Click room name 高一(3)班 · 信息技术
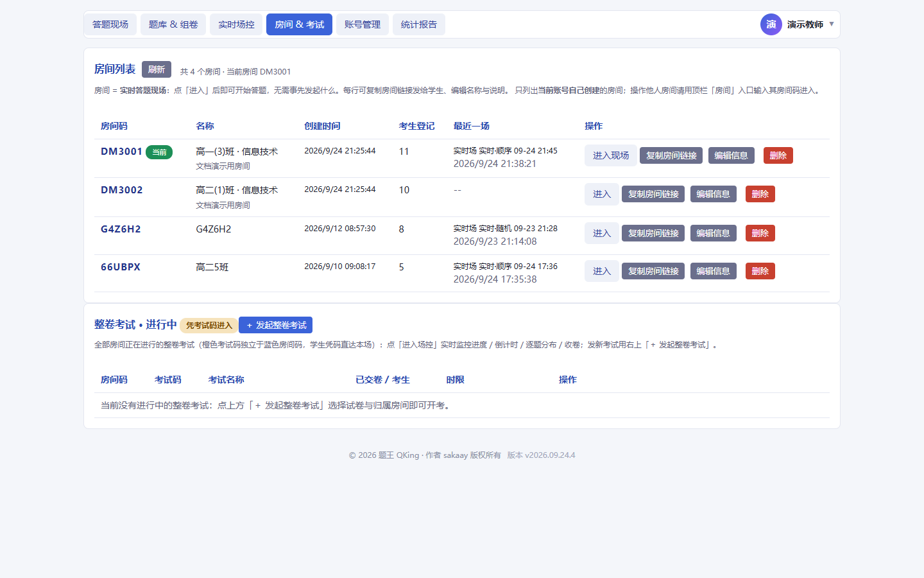The image size is (924, 578). (237, 152)
